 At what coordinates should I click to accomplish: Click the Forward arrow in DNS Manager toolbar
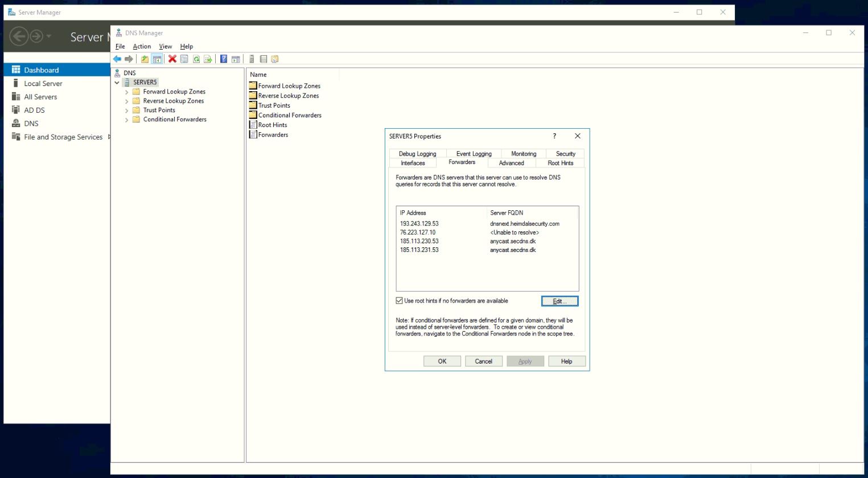coord(129,59)
